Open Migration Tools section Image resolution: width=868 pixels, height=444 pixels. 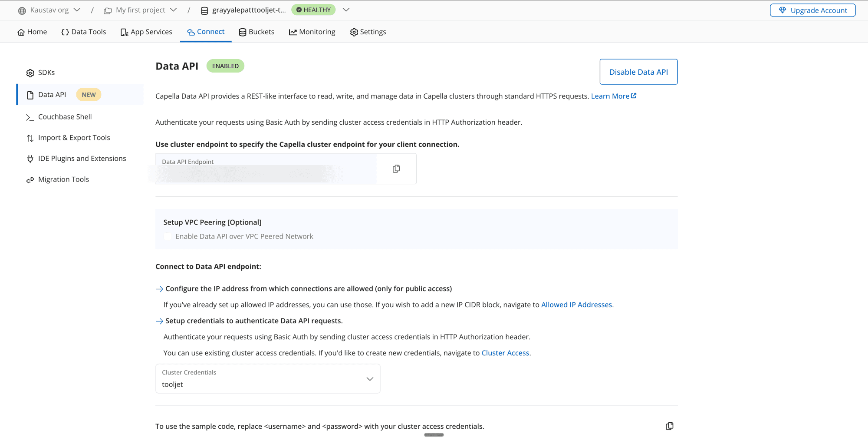click(x=63, y=179)
